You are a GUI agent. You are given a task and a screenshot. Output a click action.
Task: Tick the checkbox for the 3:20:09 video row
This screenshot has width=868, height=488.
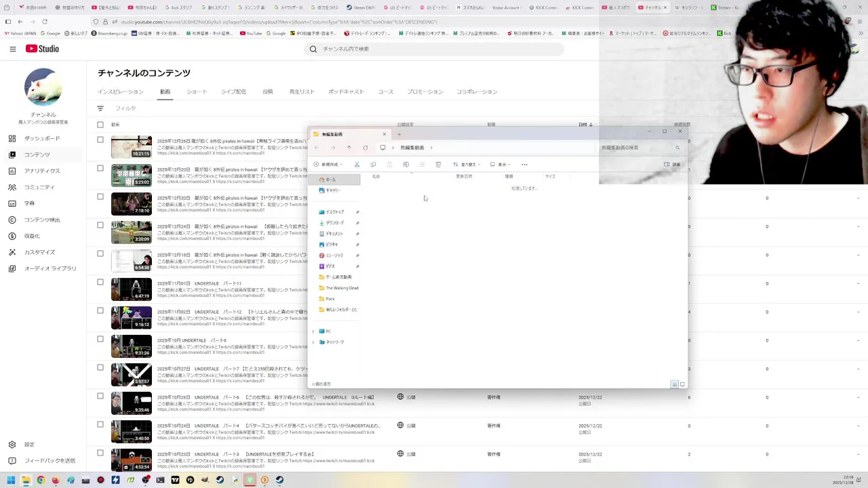click(100, 225)
